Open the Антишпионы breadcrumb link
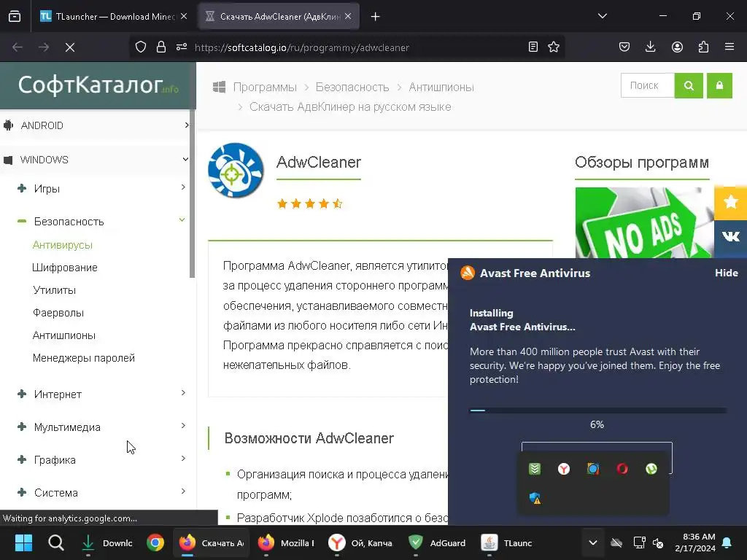Image resolution: width=747 pixels, height=560 pixels. click(x=441, y=87)
